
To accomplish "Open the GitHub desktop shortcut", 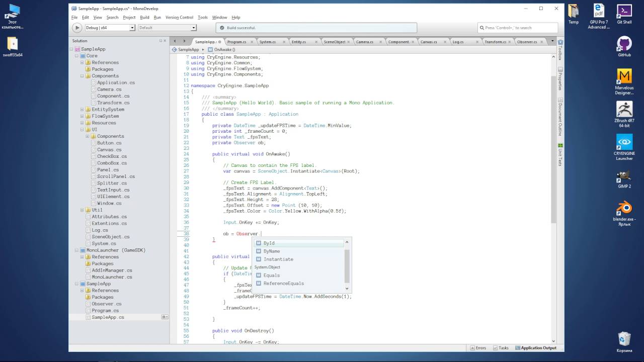I will (624, 46).
